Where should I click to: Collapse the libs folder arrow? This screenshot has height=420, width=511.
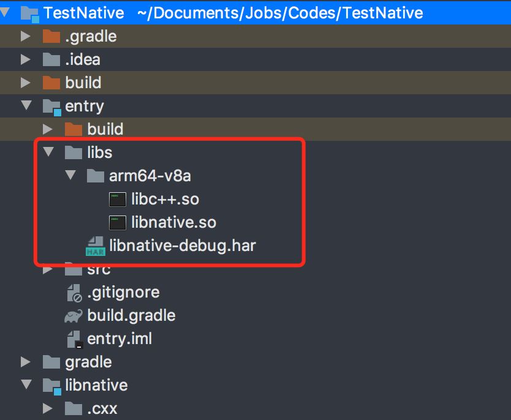pyautogui.click(x=48, y=152)
